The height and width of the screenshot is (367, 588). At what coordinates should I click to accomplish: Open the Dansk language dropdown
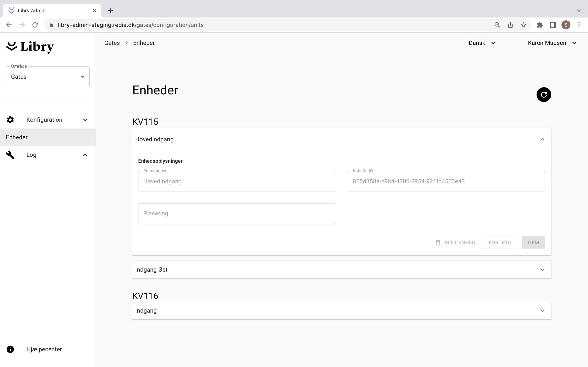482,43
